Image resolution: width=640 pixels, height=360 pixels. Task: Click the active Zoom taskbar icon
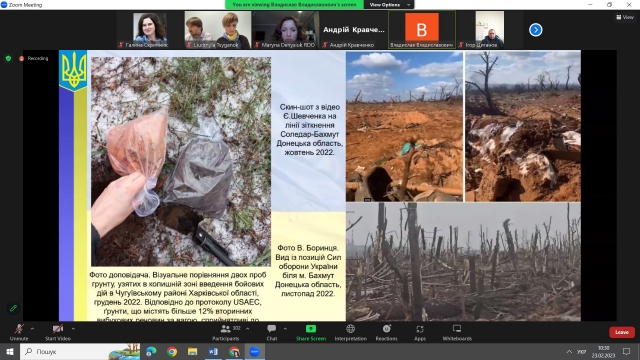(x=254, y=351)
